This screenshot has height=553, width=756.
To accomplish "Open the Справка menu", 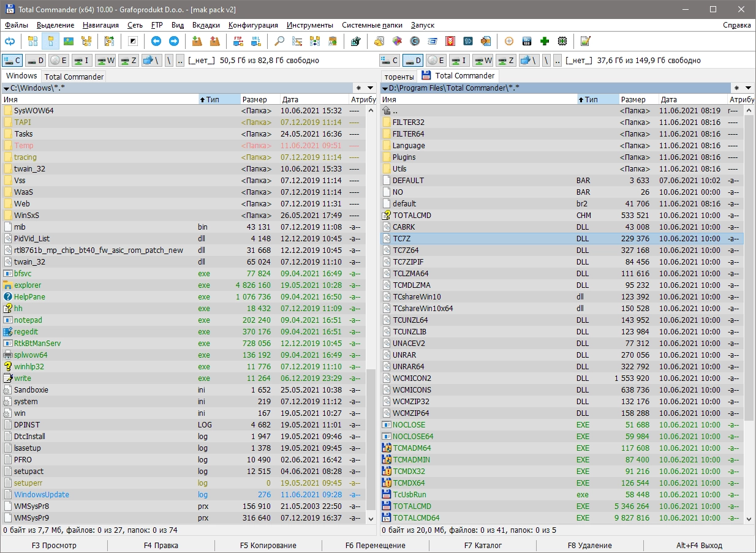I will (736, 25).
